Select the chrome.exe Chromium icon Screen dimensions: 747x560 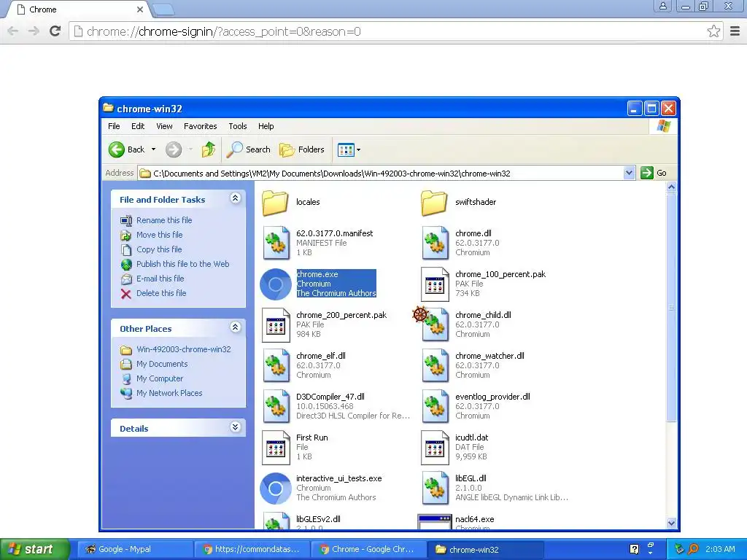pos(275,284)
